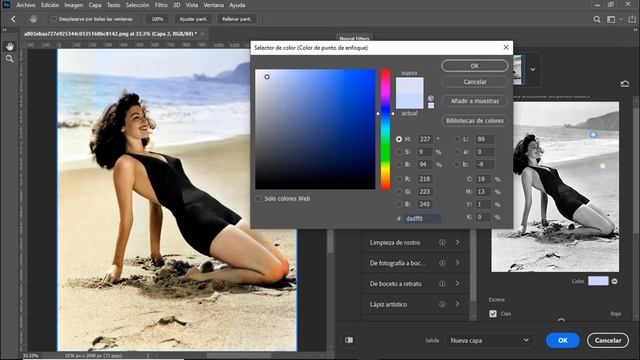
Task: Click the rainbow hue slider strip
Action: point(385,129)
